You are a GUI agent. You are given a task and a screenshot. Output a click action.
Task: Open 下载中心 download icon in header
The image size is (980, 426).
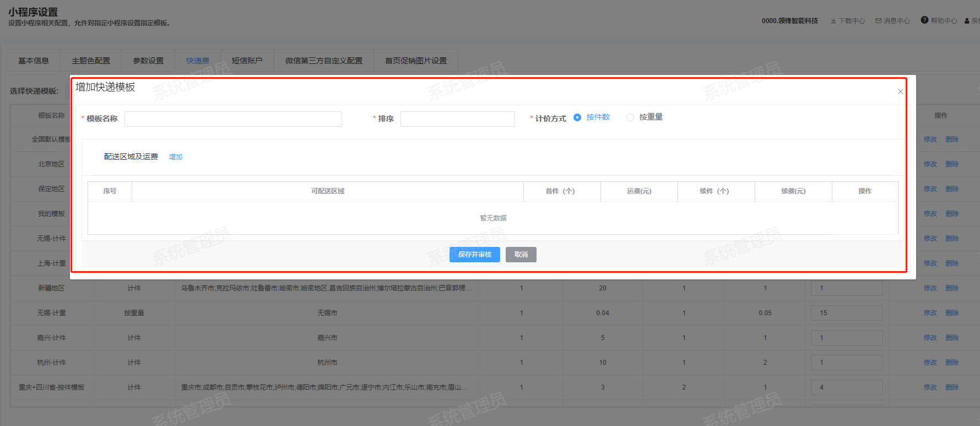[x=833, y=21]
